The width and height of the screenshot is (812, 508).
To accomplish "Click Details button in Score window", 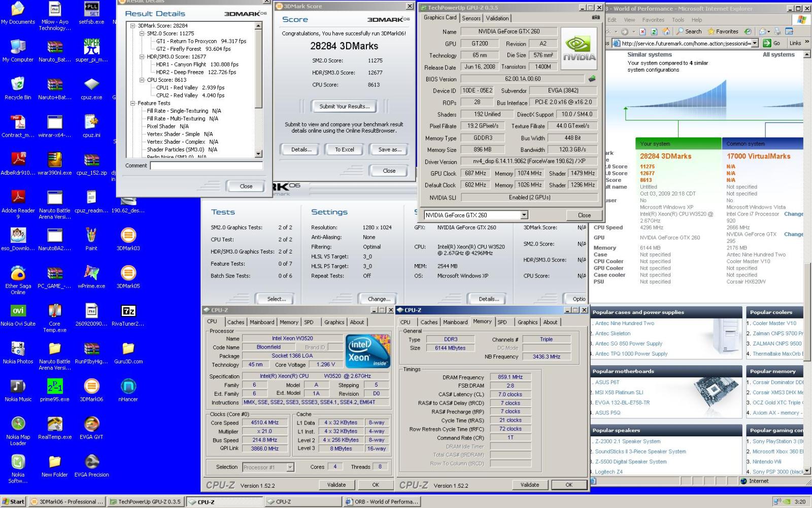I will pyautogui.click(x=300, y=149).
